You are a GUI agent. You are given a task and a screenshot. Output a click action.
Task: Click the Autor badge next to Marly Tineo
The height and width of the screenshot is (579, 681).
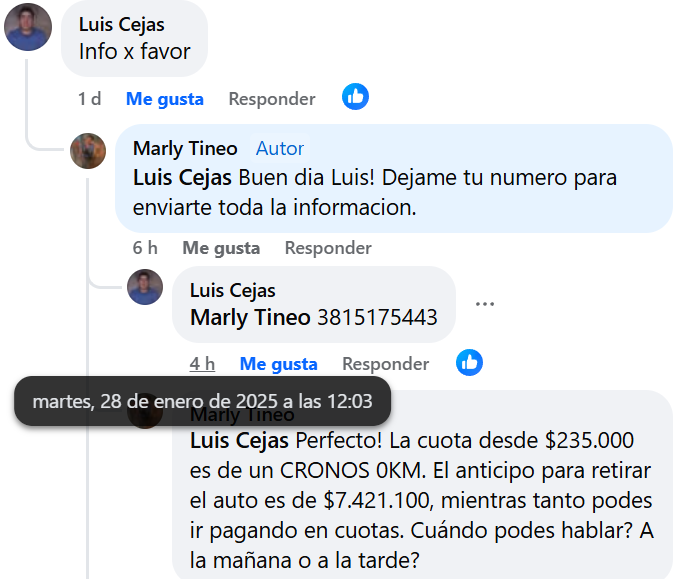tap(280, 149)
